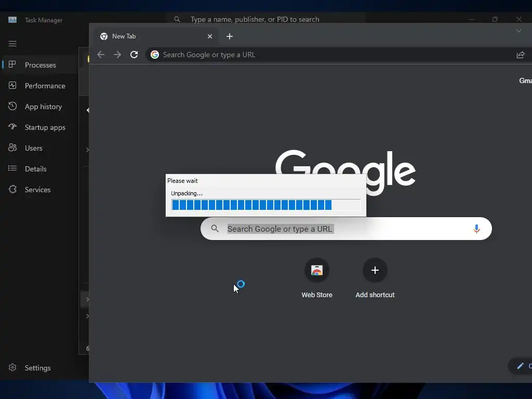Click the Chrome icon on the New Tab tab

tap(104, 36)
